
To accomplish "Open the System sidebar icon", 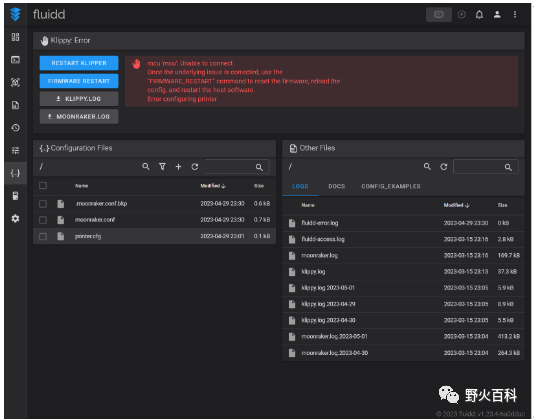I will pos(15,196).
